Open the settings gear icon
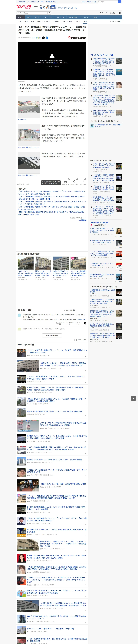 [x=120, y=13]
